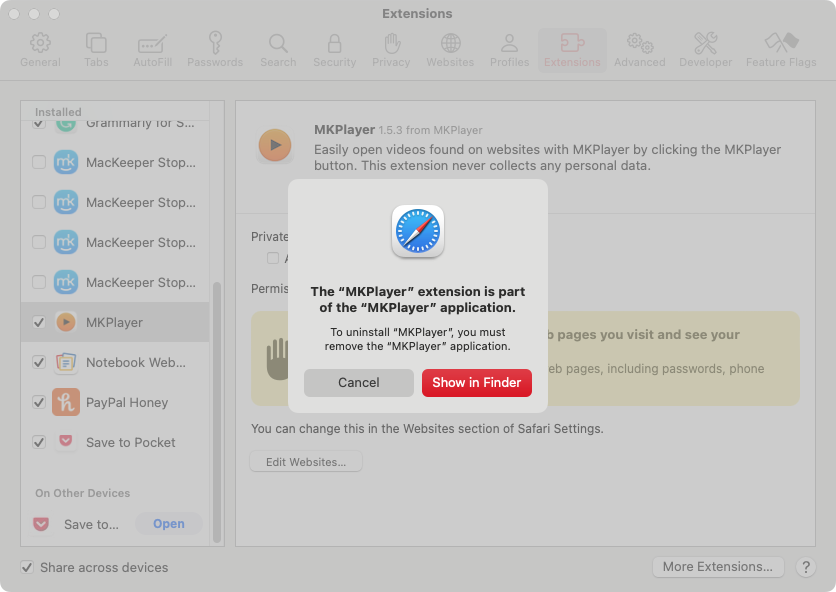The image size is (836, 592).
Task: Click the Extensions puzzle icon tab
Action: pyautogui.click(x=572, y=50)
